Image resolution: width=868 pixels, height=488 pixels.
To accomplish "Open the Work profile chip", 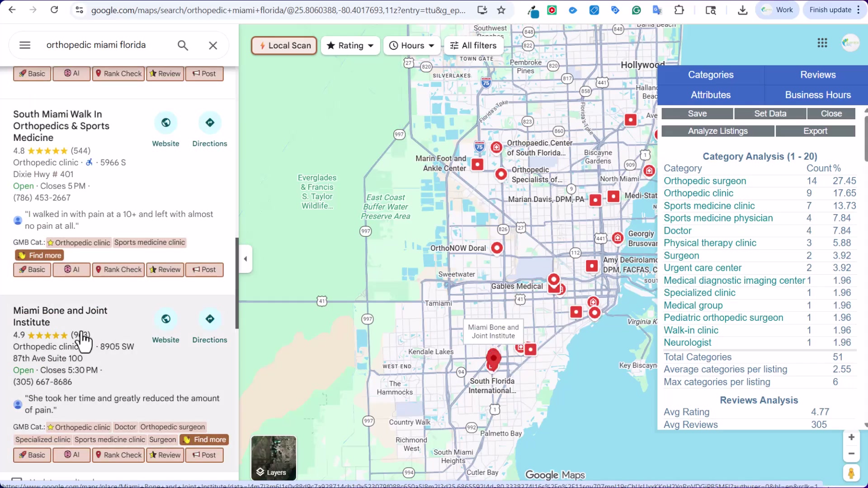I will click(x=778, y=10).
